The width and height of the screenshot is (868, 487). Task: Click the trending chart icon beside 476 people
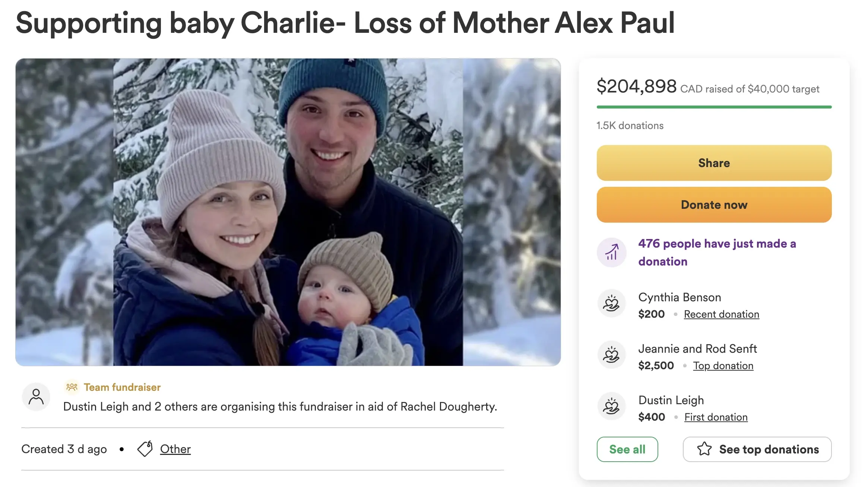coord(611,252)
